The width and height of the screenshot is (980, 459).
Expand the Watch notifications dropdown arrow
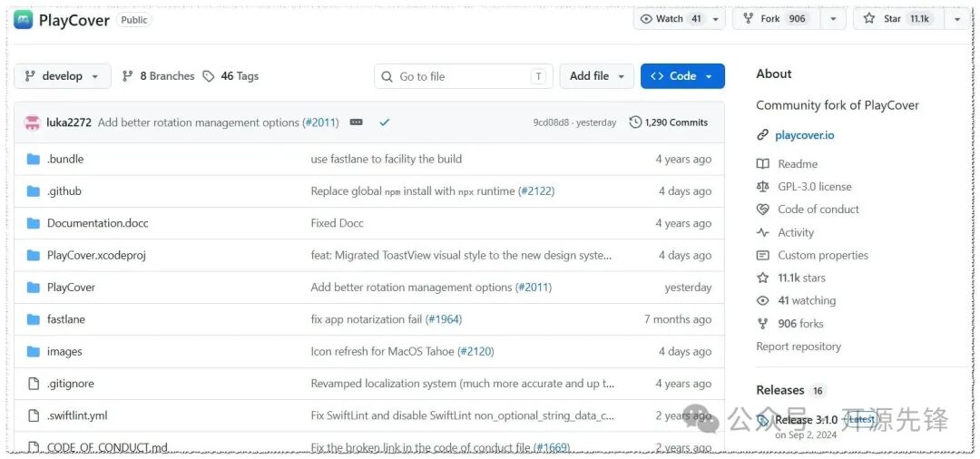click(x=716, y=19)
